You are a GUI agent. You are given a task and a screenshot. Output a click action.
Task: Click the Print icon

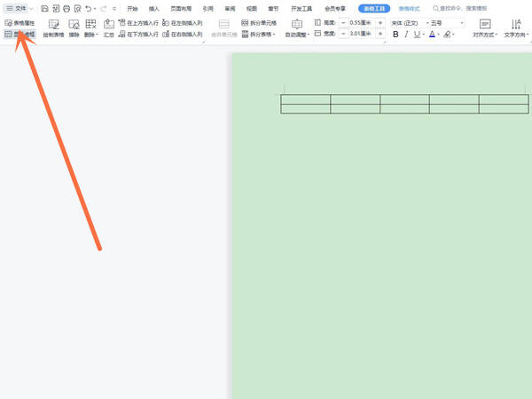[66, 9]
